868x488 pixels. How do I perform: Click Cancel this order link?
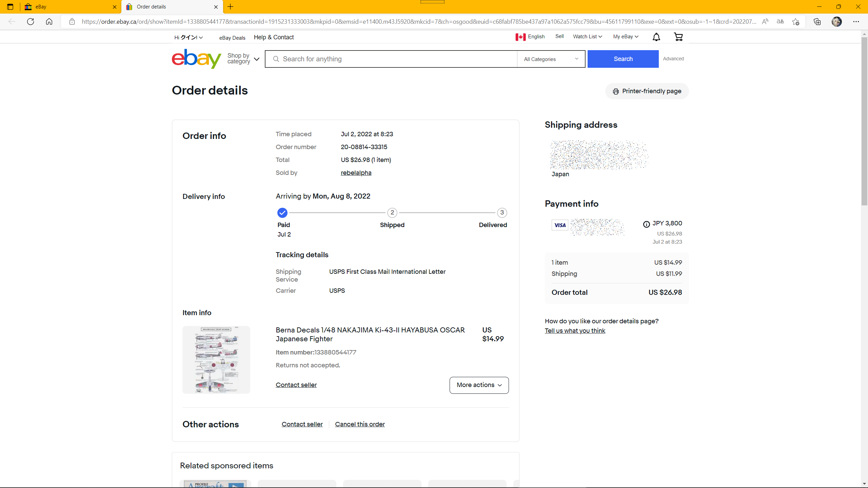(360, 424)
